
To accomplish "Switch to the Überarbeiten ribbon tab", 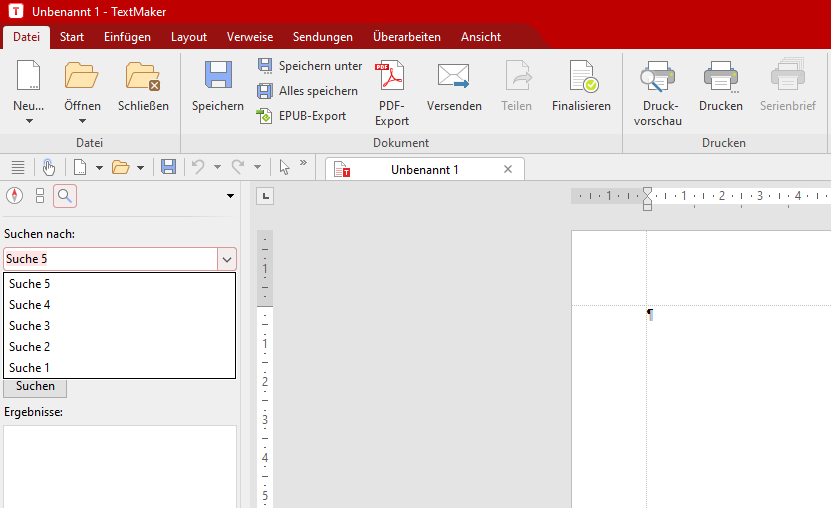I will point(406,37).
